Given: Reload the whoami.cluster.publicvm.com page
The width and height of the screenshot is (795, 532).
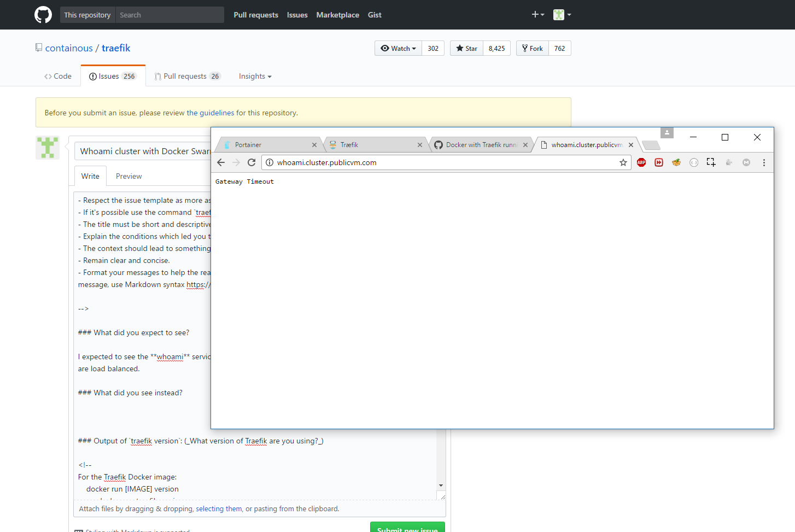Looking at the screenshot, I should pos(252,162).
